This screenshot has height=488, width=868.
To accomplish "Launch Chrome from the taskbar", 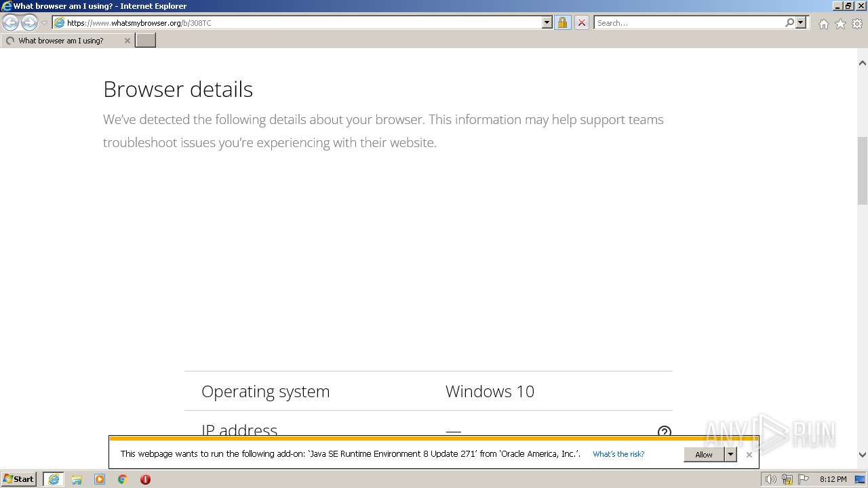I will (123, 479).
